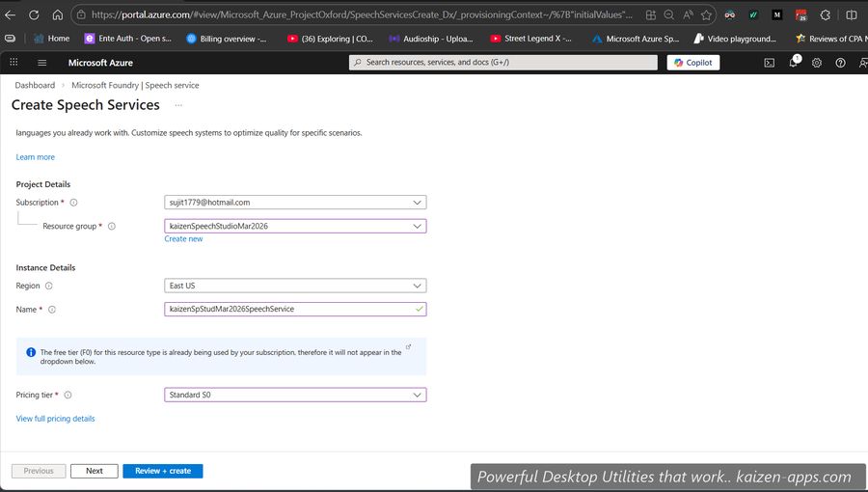Open the Resource group dropdown
The width and height of the screenshot is (868, 492).
(295, 227)
